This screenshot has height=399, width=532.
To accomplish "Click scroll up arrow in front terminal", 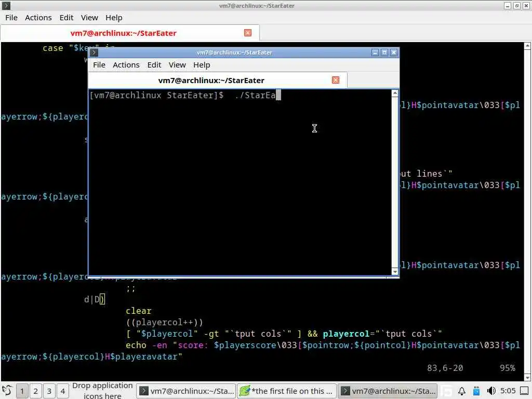I will tap(395, 94).
